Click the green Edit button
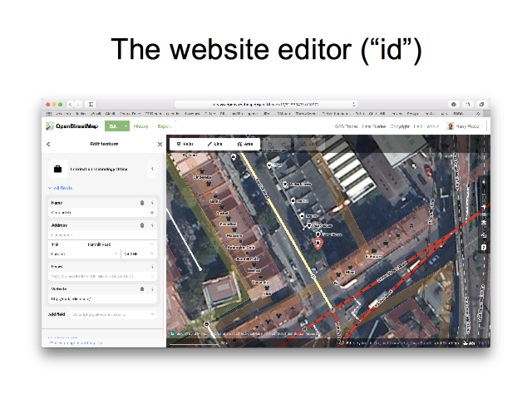This screenshot has width=532, height=399. 113,126
